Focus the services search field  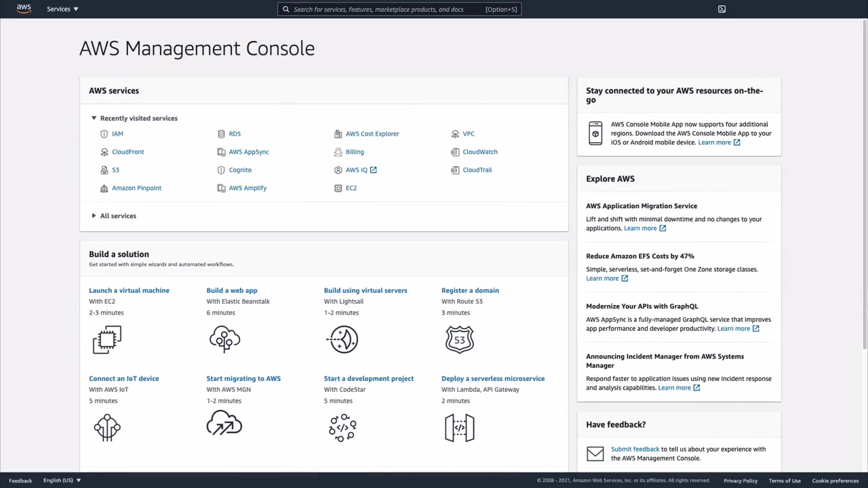(x=399, y=9)
